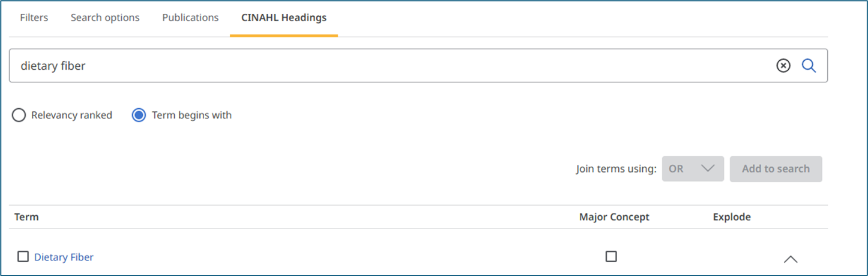Click the Add to search button
Viewport: 868px width, 276px height.
click(x=776, y=169)
